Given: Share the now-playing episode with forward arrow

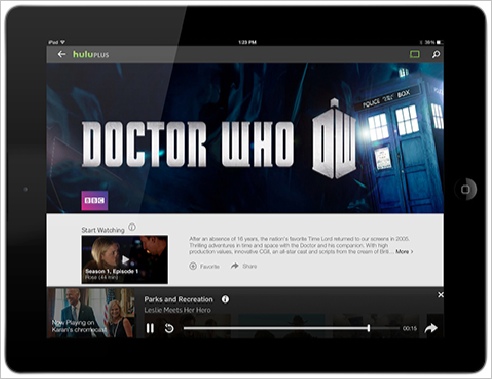Looking at the screenshot, I should (431, 328).
